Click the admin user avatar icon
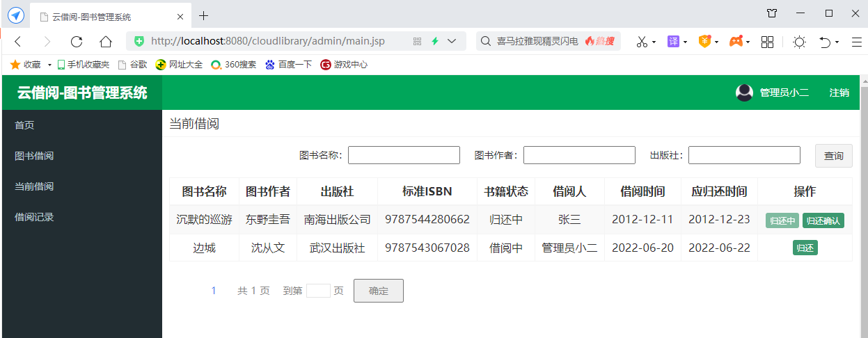 pos(744,92)
